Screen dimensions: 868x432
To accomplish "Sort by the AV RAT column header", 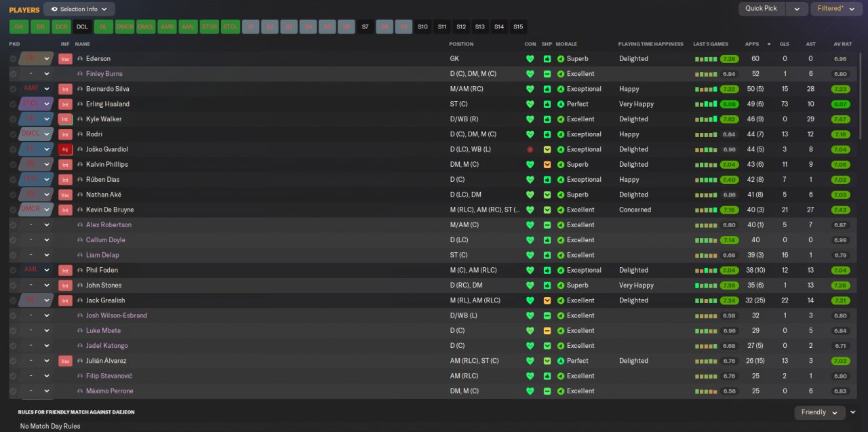I will point(842,44).
